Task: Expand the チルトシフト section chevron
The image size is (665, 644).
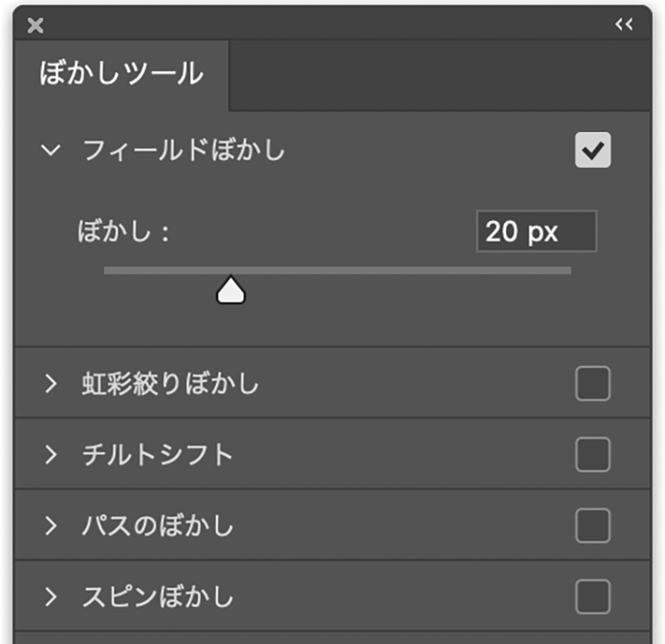Action: [x=51, y=454]
